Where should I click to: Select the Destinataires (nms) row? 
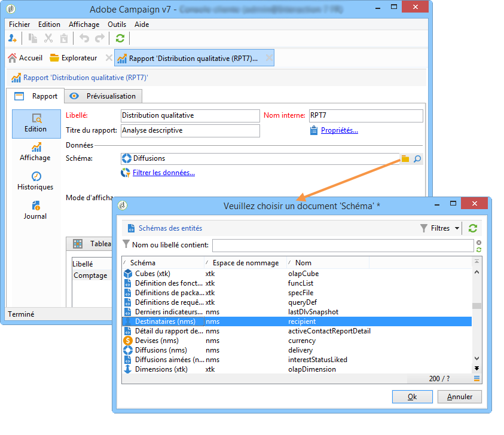click(297, 321)
